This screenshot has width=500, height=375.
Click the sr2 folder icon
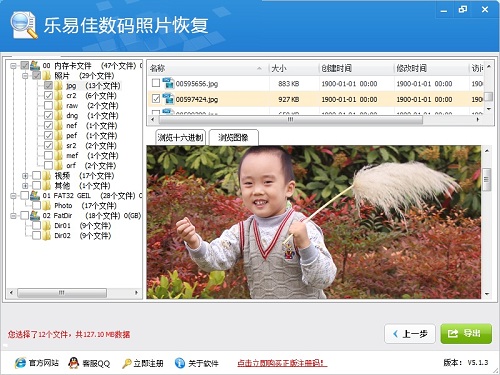point(59,146)
